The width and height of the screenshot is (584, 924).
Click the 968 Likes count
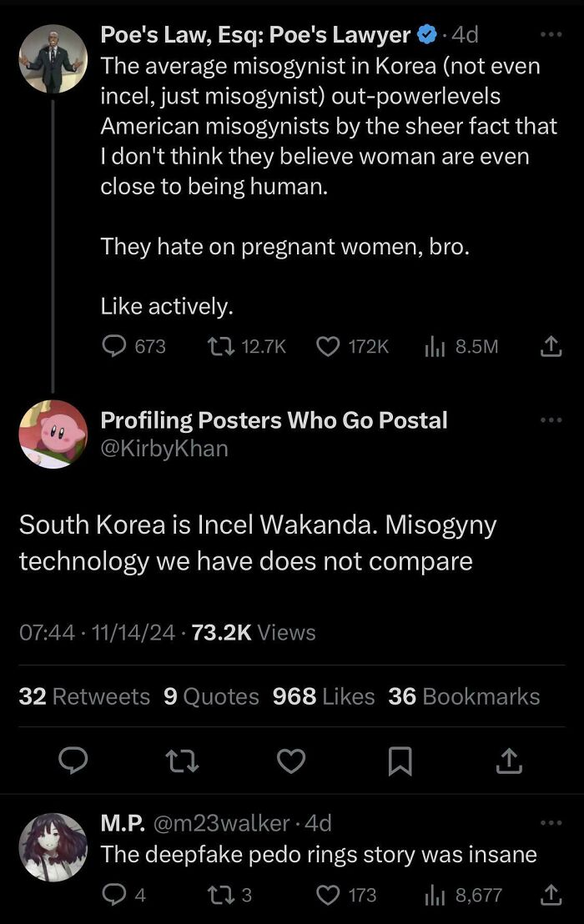(x=323, y=696)
